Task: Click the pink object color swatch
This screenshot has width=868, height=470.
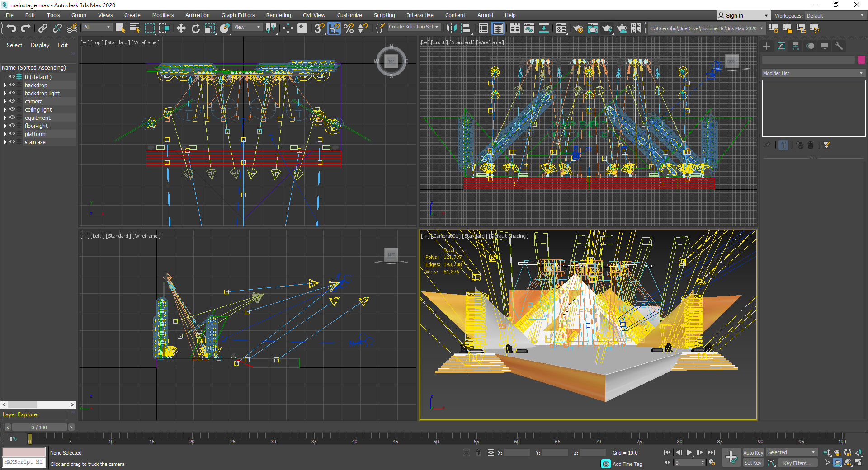Action: [x=861, y=60]
